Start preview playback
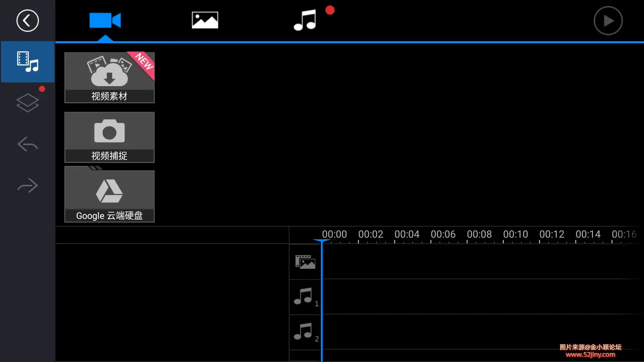The height and width of the screenshot is (362, 644). point(608,20)
